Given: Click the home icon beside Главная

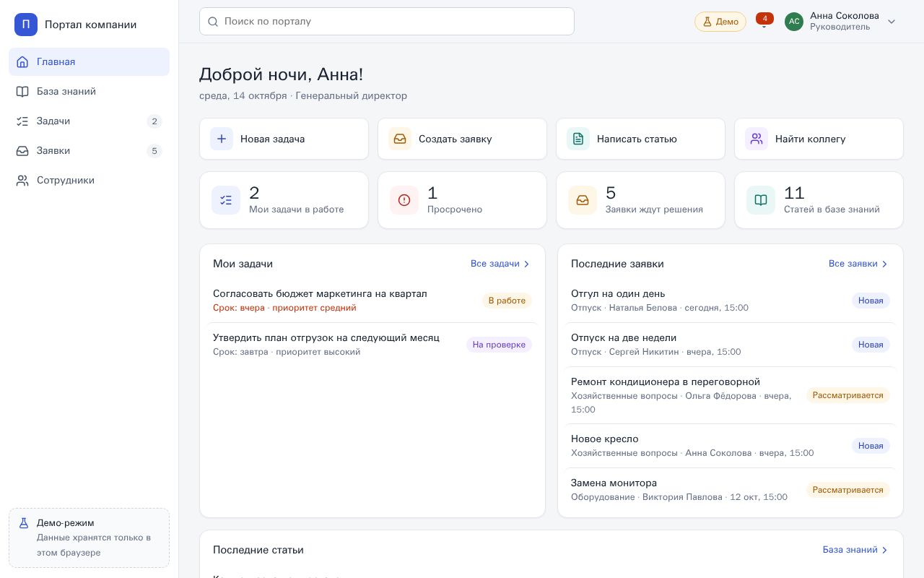Looking at the screenshot, I should pyautogui.click(x=22, y=62).
